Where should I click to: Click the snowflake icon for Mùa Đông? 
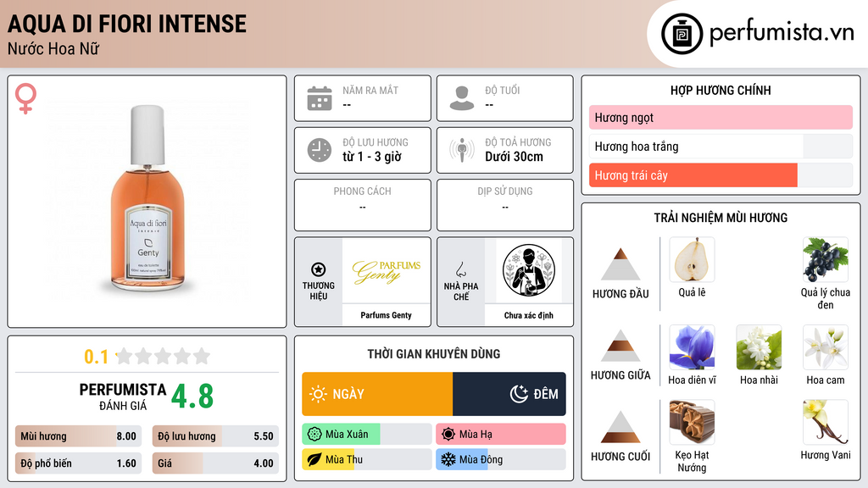[x=448, y=459]
